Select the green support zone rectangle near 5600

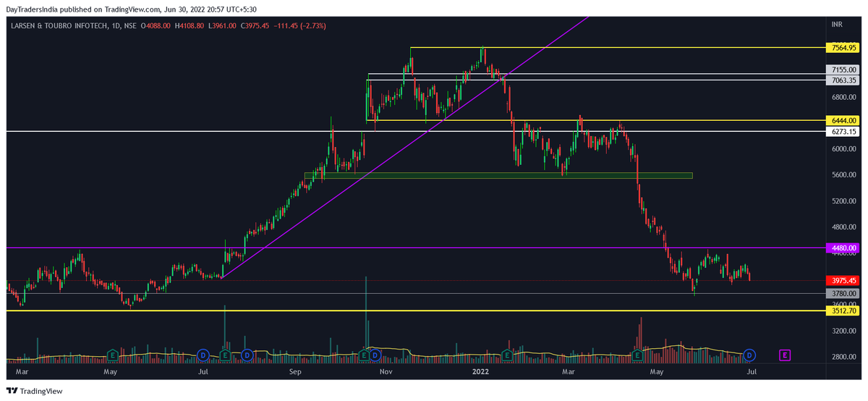[498, 175]
